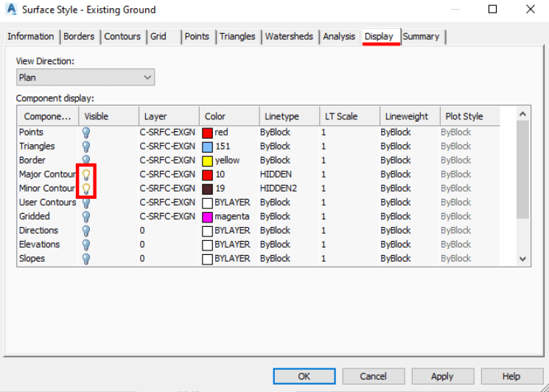Maximize the Surface Style dialog window

[x=493, y=10]
